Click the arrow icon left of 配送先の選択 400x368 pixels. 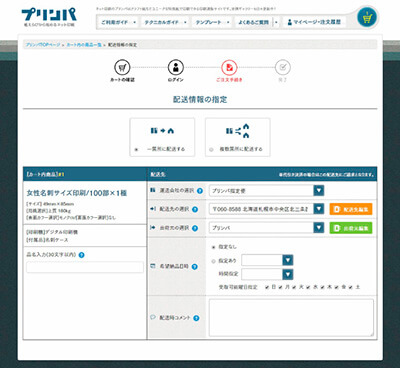(153, 209)
